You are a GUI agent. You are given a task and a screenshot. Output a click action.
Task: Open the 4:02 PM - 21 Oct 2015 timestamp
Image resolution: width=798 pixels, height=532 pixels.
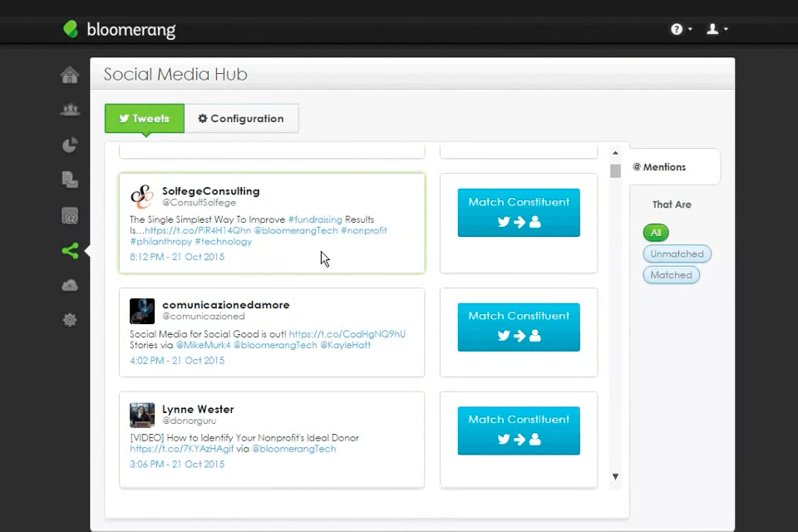[177, 361]
